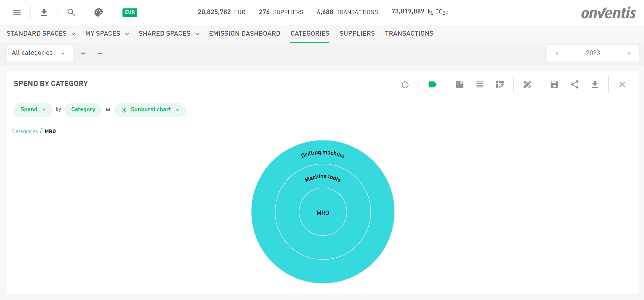Screen dimensions: 644x300
Task: Open the list view of the chart
Action: pyautogui.click(x=480, y=84)
